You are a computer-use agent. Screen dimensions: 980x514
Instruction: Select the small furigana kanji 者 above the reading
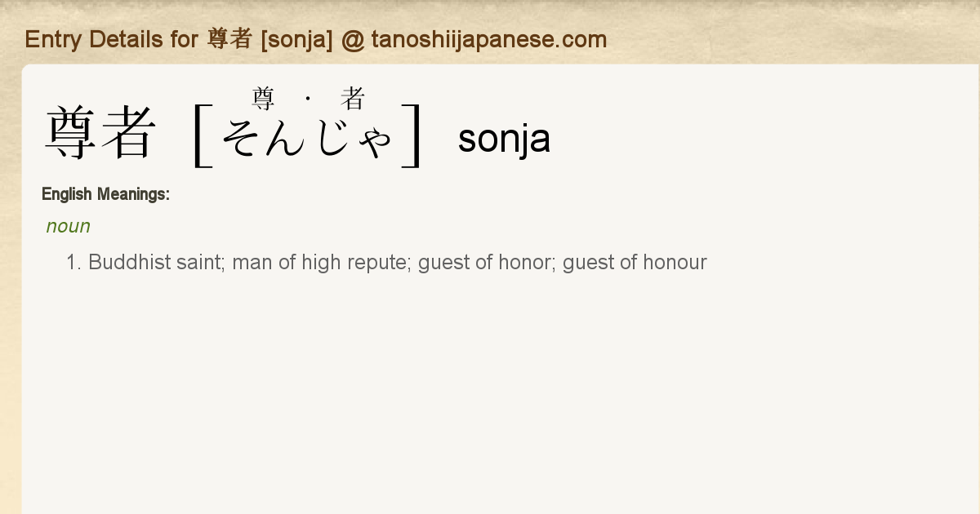[x=353, y=100]
